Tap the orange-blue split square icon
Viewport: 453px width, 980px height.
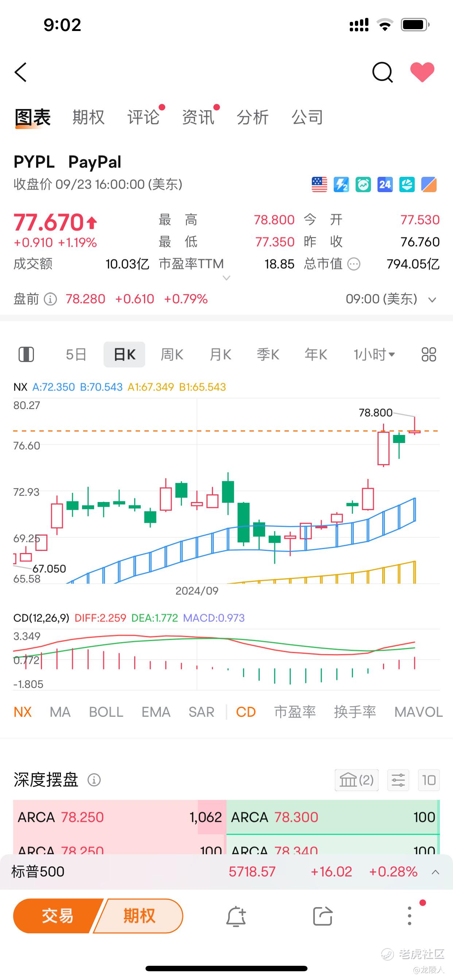pos(429,184)
